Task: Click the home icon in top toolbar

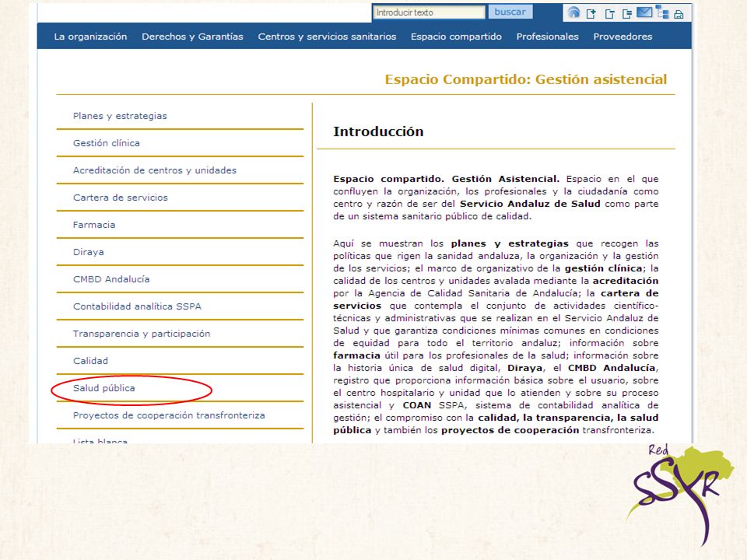Action: coord(574,13)
